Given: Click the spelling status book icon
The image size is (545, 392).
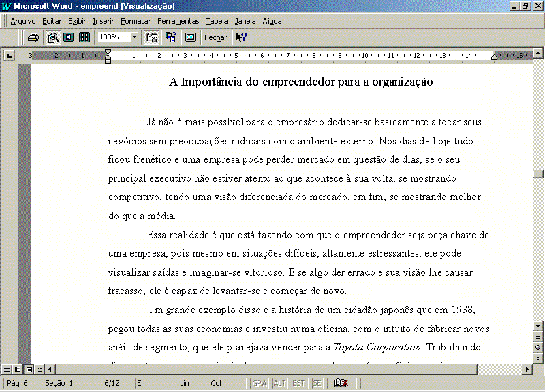Looking at the screenshot, I should [x=341, y=383].
